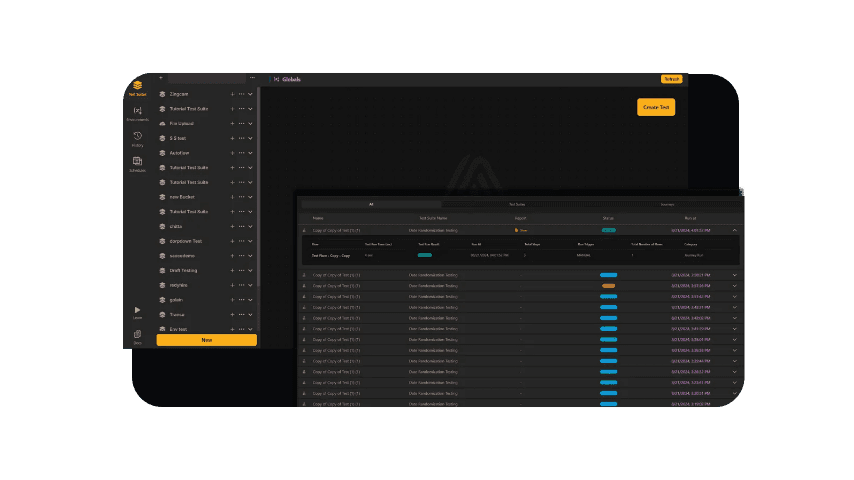
Task: Open the Schedules sidebar icon
Action: (x=137, y=163)
